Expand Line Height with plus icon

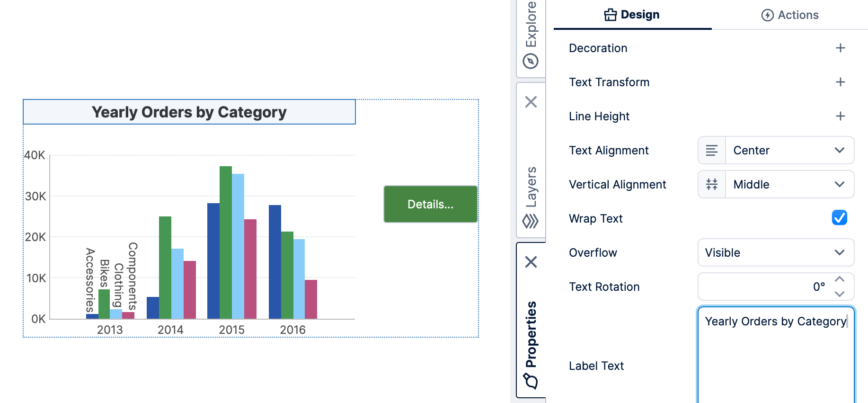click(x=840, y=116)
